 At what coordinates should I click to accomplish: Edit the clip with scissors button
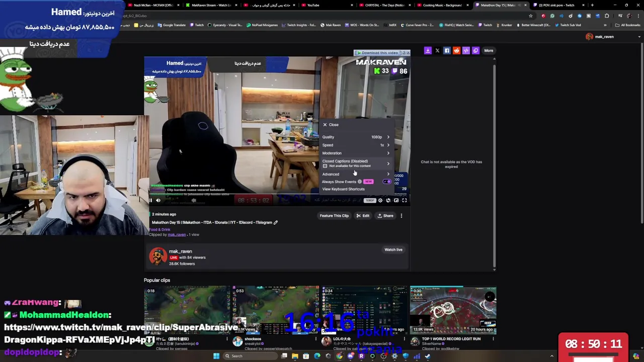(363, 216)
